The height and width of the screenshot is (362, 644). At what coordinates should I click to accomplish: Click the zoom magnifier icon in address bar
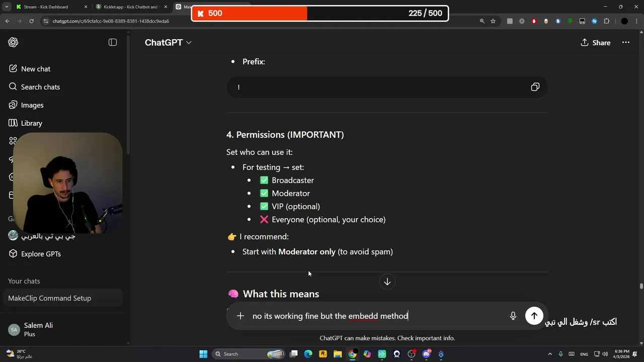click(482, 21)
